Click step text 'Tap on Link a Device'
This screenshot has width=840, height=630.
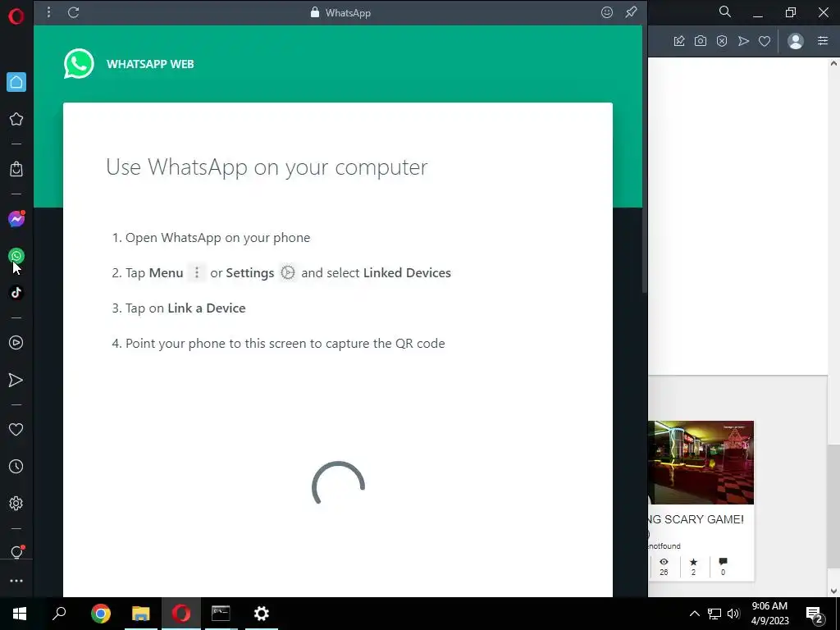185,308
